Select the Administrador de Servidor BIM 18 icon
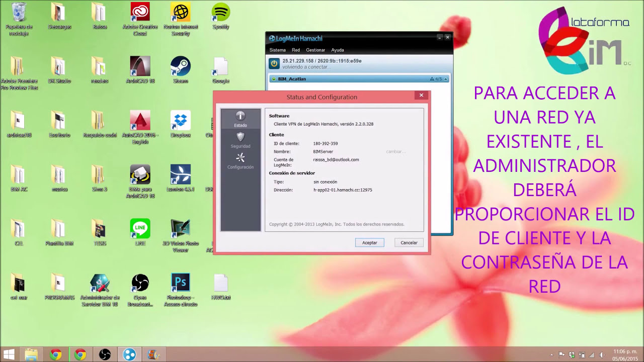Screen dimensions: 644x362 click(x=100, y=290)
